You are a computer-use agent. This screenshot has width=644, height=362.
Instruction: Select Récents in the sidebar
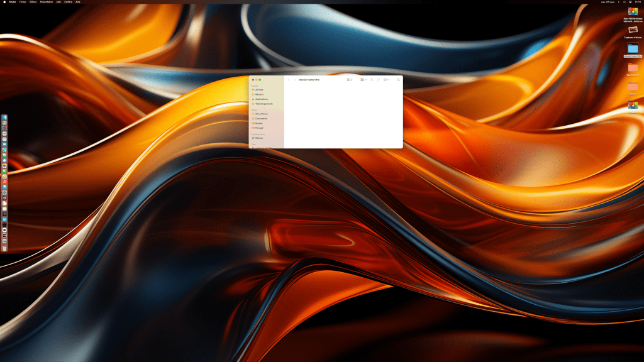(x=259, y=94)
